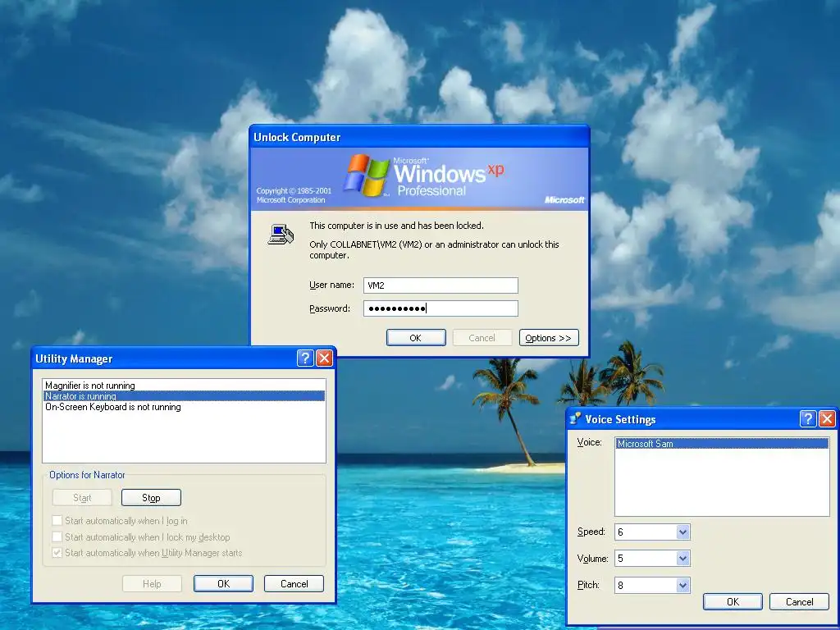
Task: Click the Utility Manager help question-mark icon
Action: tap(305, 358)
